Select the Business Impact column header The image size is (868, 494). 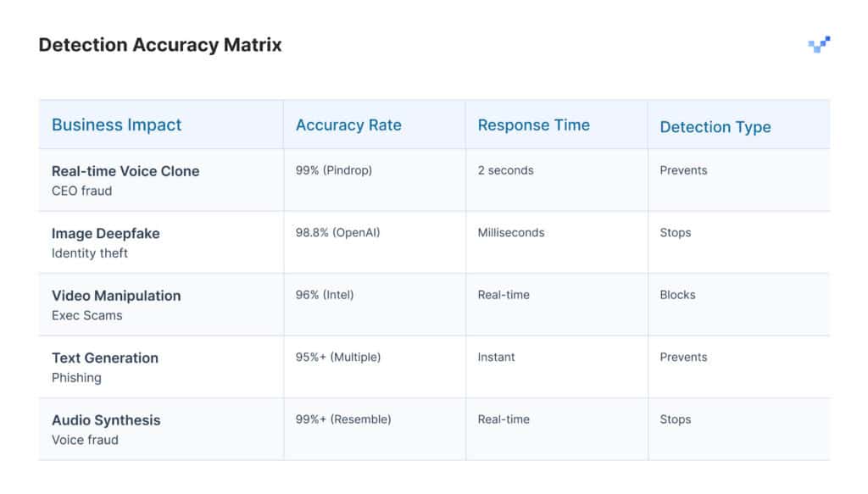tap(117, 125)
